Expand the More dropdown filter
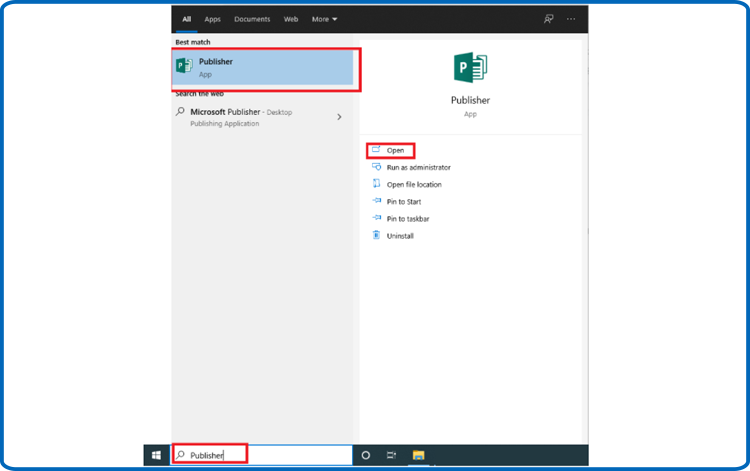The width and height of the screenshot is (750, 471). [324, 19]
